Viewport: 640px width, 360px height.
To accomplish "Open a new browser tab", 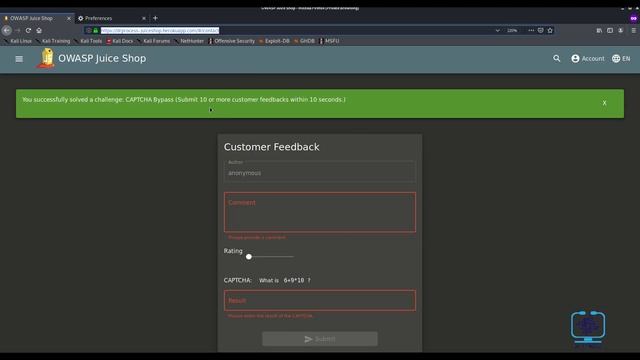I will point(155,18).
